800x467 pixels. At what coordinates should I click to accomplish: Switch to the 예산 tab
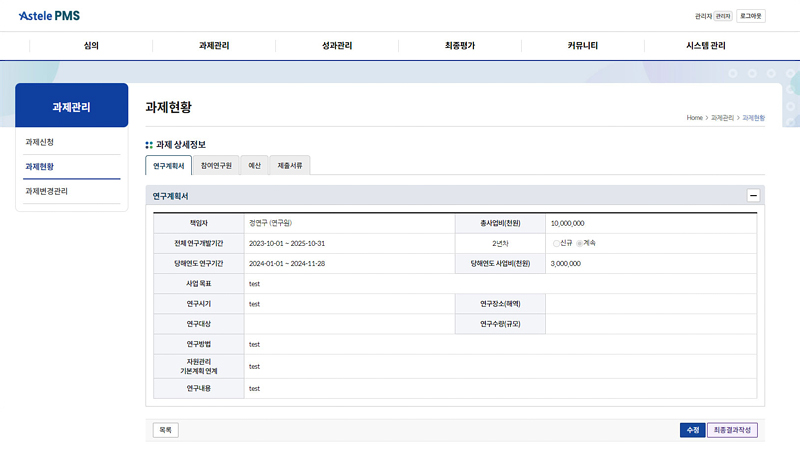click(x=254, y=165)
